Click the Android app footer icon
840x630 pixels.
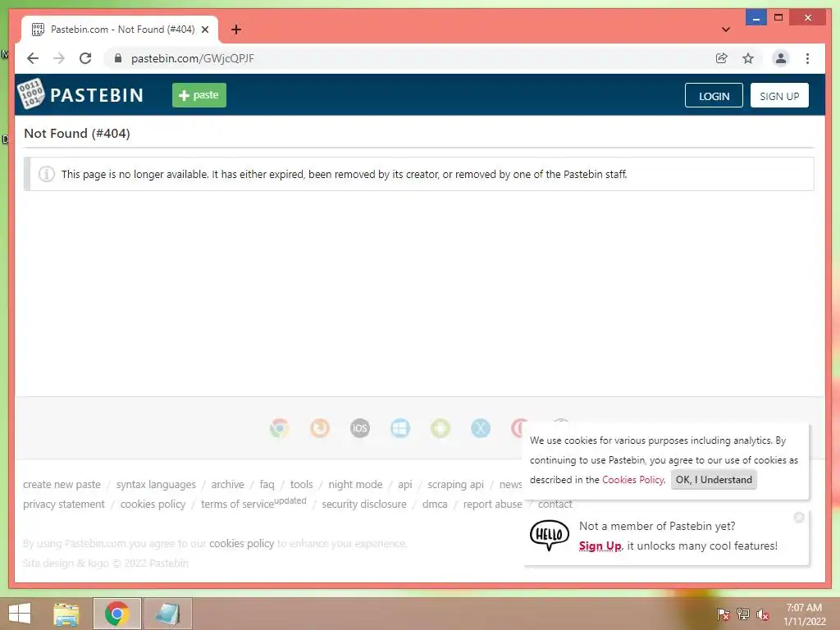click(441, 428)
